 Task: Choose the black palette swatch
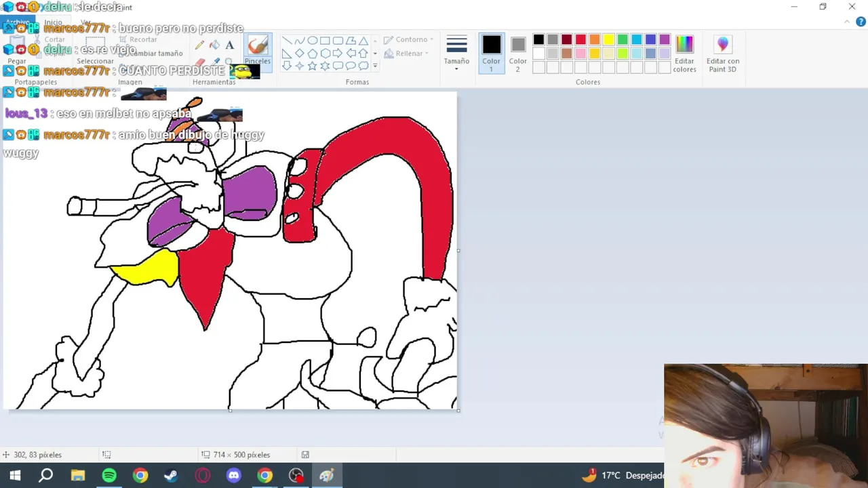pyautogui.click(x=538, y=40)
